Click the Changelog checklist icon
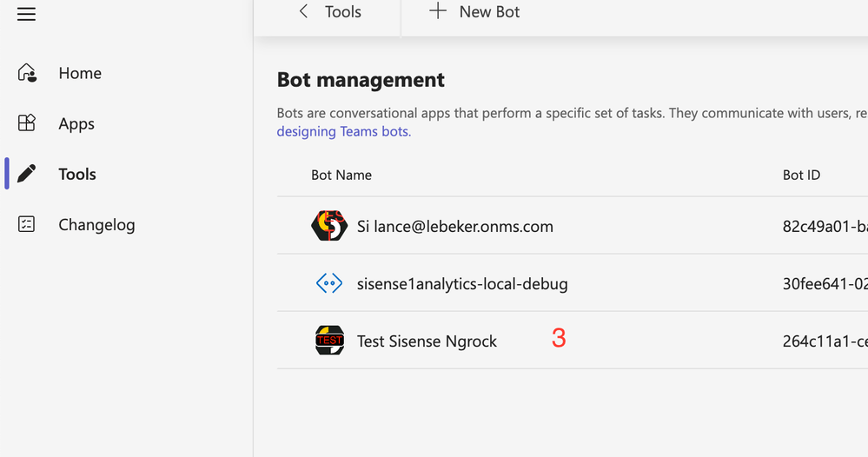Image resolution: width=868 pixels, height=457 pixels. [x=27, y=224]
